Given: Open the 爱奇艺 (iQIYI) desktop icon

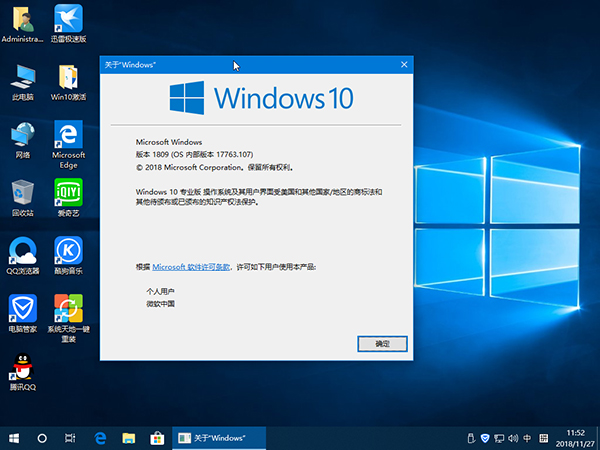Looking at the screenshot, I should click(68, 193).
